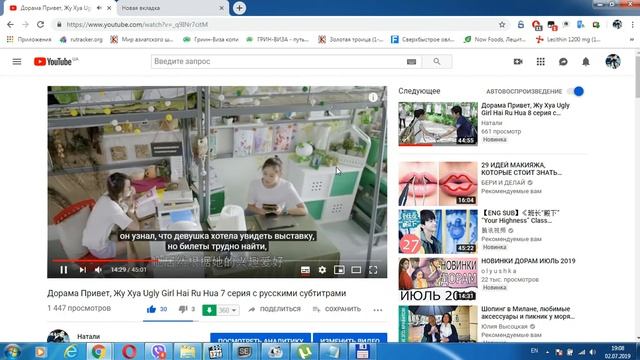Open the Now Foods bookmark

tap(495, 40)
